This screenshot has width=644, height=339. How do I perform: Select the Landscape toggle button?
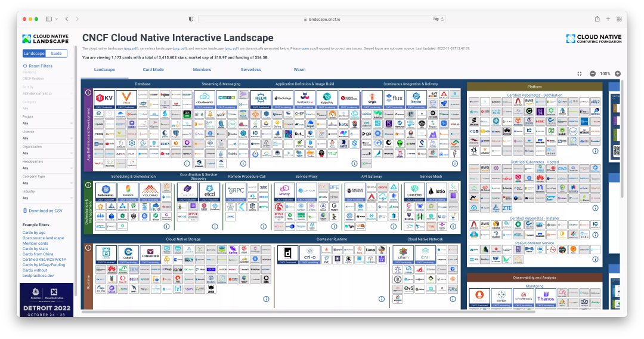(x=34, y=54)
